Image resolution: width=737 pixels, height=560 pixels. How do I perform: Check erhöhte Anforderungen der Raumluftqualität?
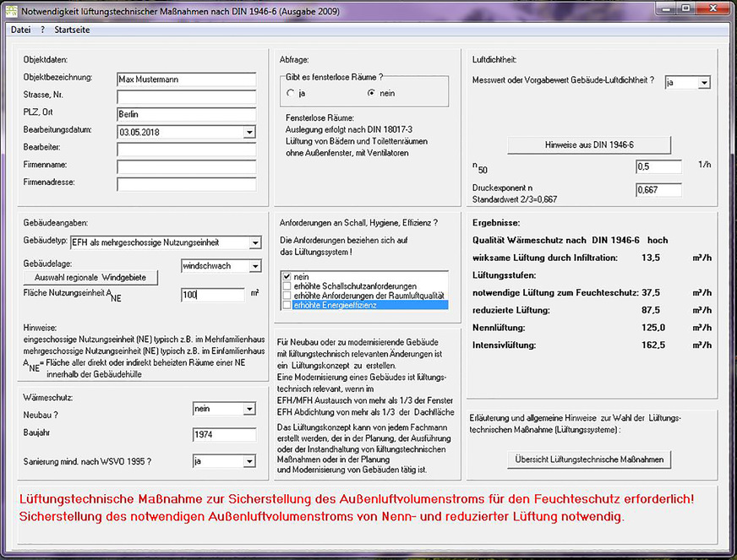[286, 294]
